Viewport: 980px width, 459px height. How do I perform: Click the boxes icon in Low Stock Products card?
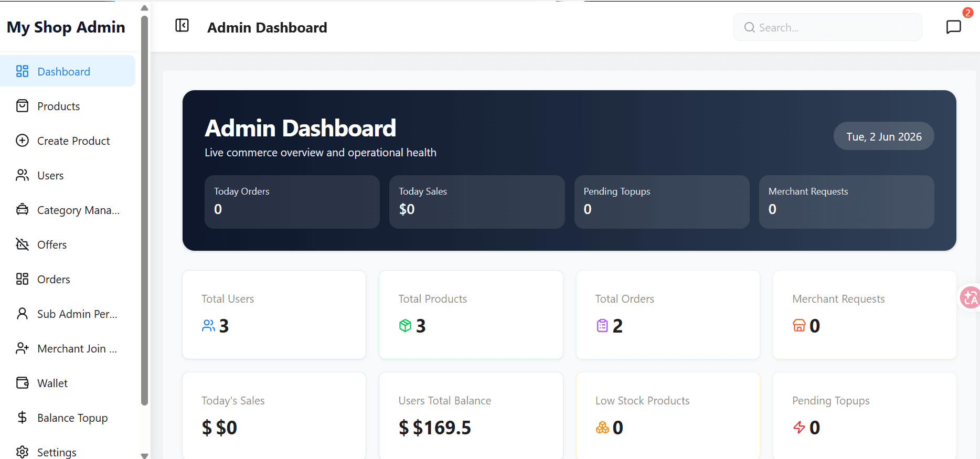coord(602,428)
